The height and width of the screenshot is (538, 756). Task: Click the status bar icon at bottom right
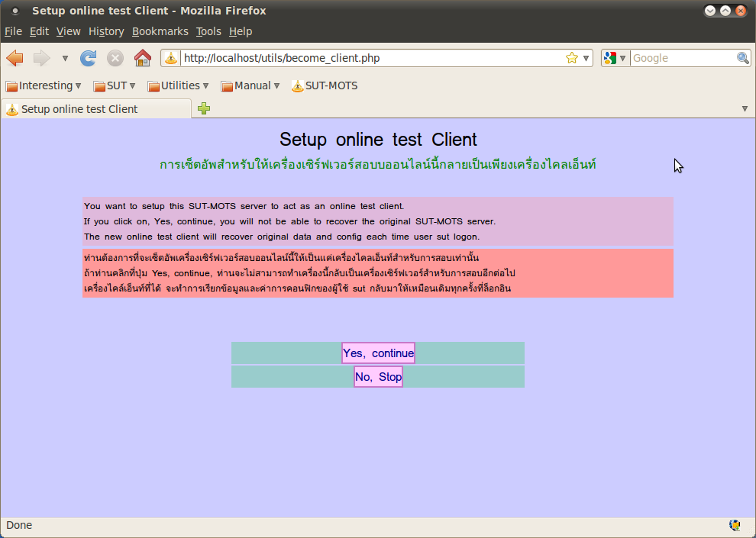tap(735, 525)
